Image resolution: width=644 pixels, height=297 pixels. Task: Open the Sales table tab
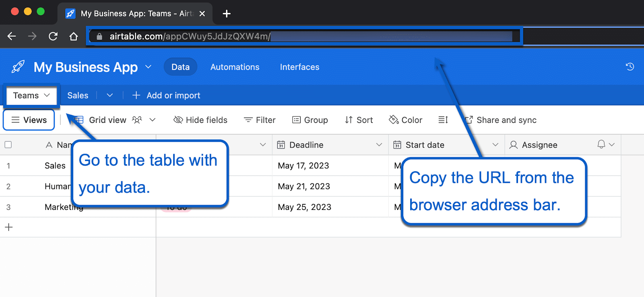78,96
